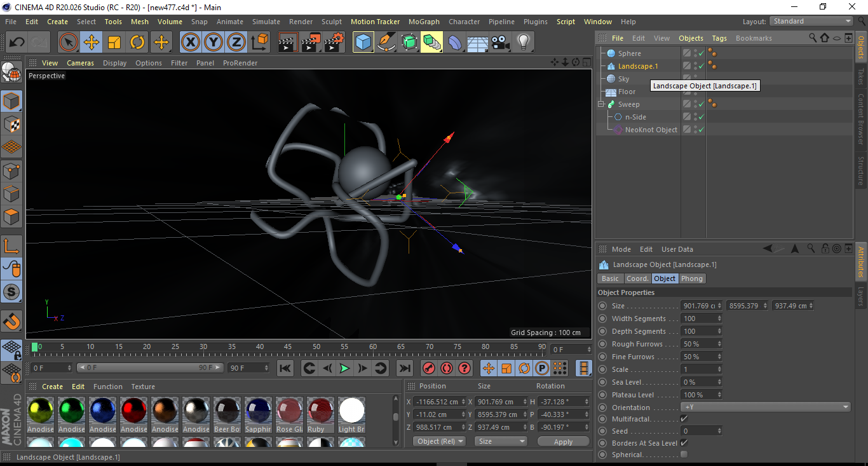Viewport: 868px width, 466px height.
Task: Render the active view
Action: 288,43
